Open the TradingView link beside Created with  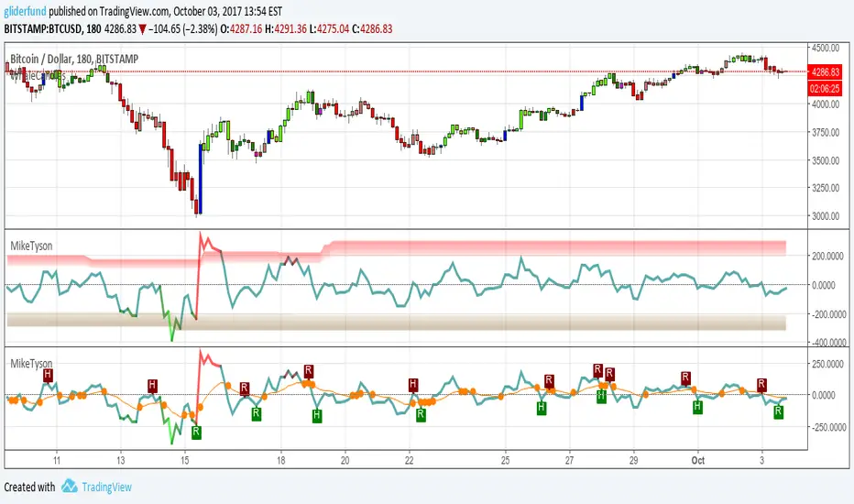pos(106,487)
